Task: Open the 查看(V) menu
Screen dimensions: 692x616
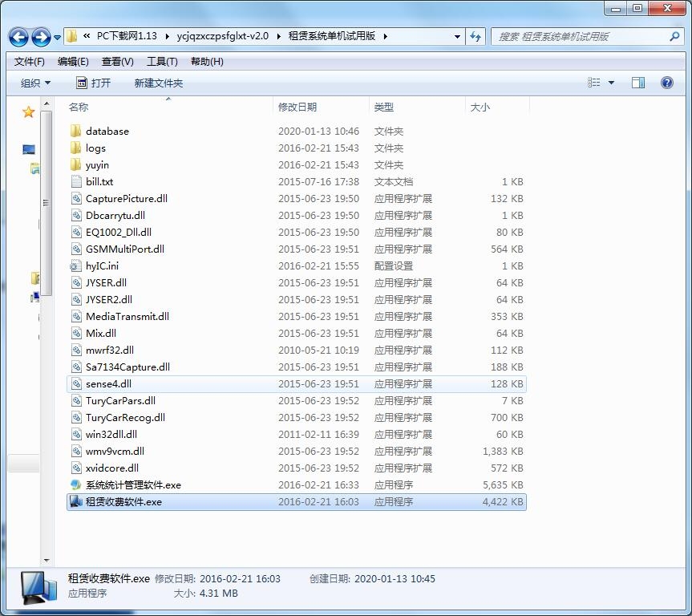Action: [117, 62]
